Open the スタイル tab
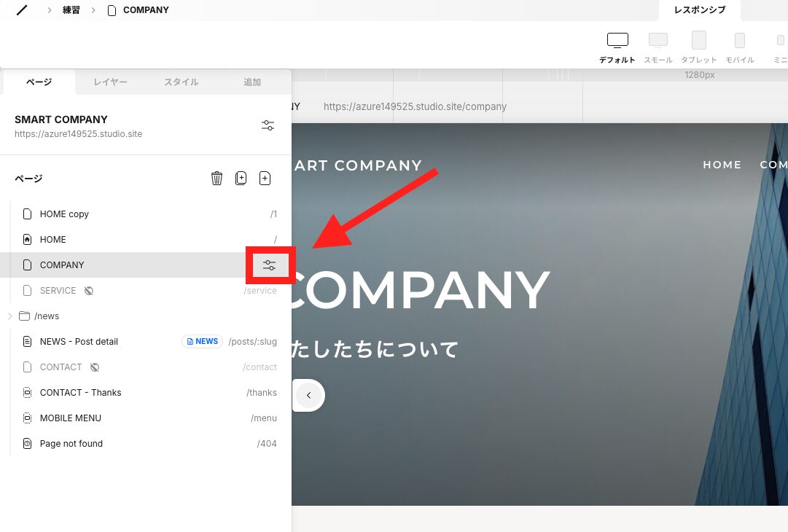Viewport: 788px width, 532px height. coord(181,82)
